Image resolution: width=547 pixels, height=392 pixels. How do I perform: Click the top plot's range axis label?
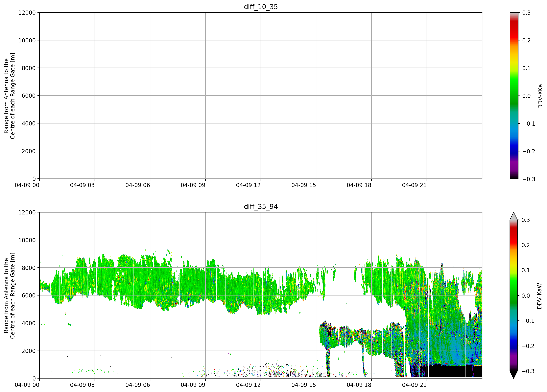[x=9, y=96]
